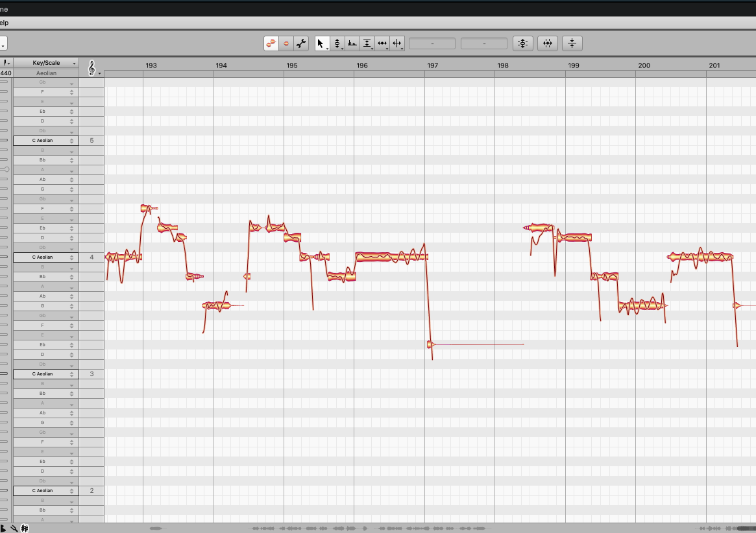Click the first empty value field in toolbar
This screenshot has height=533, width=756.
(432, 43)
